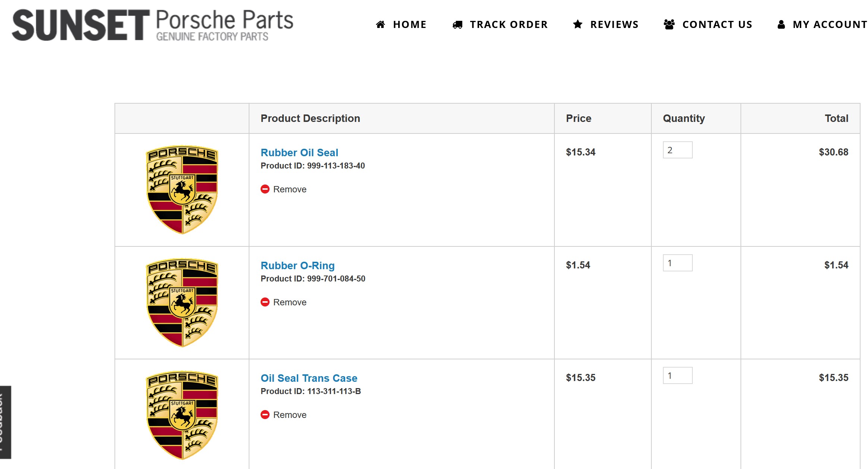Click the red remove icon for Oil Seal Trans Case
The height and width of the screenshot is (469, 868).
coord(265,415)
